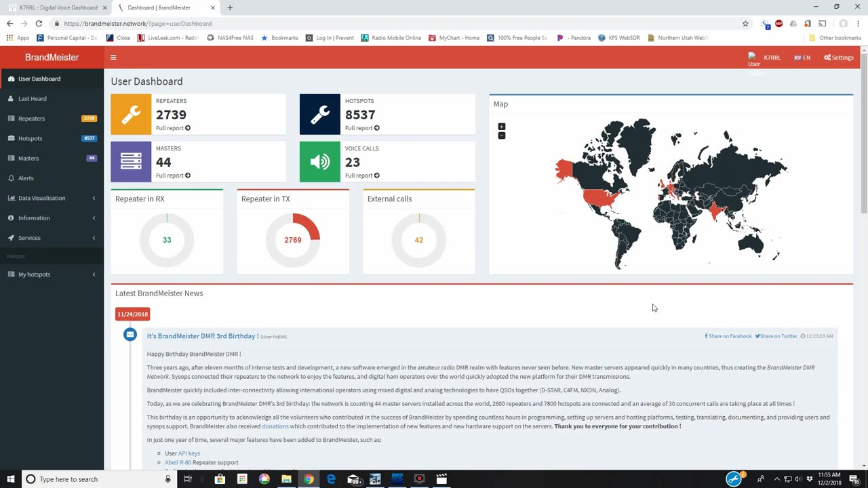The image size is (868, 488).
Task: Click the browser address bar
Action: [x=400, y=23]
